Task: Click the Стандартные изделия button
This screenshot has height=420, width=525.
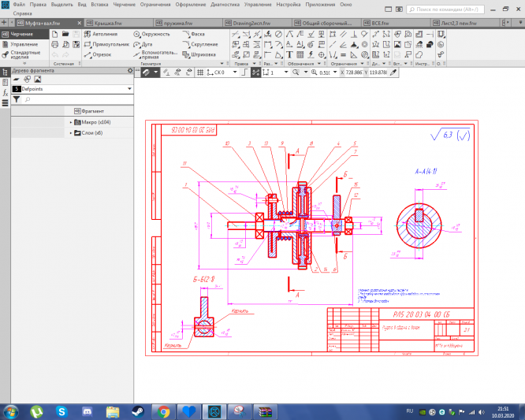Action: click(x=24, y=56)
